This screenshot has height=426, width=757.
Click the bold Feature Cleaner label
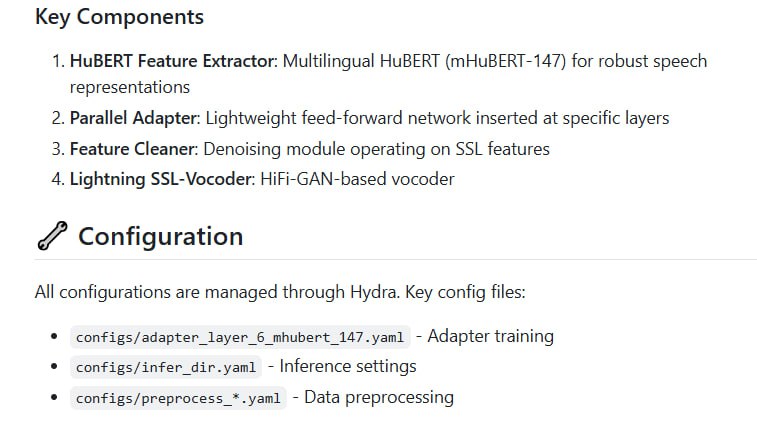click(132, 149)
